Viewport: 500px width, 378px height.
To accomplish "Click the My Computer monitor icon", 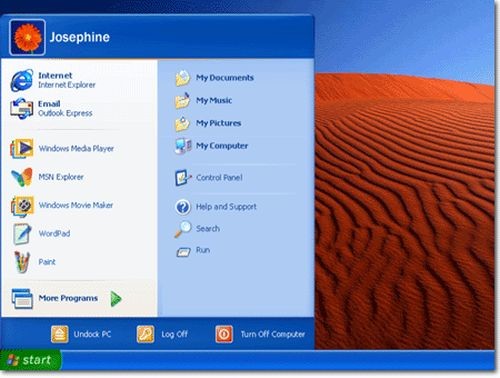I will tap(183, 146).
